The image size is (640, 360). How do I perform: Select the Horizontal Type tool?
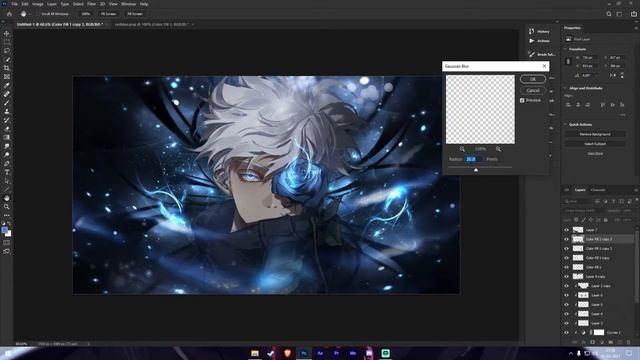[x=7, y=172]
